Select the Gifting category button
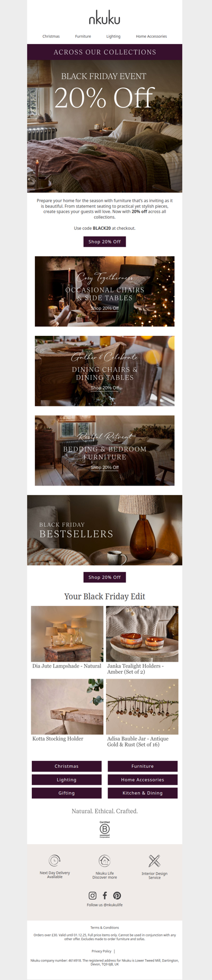 (67, 793)
